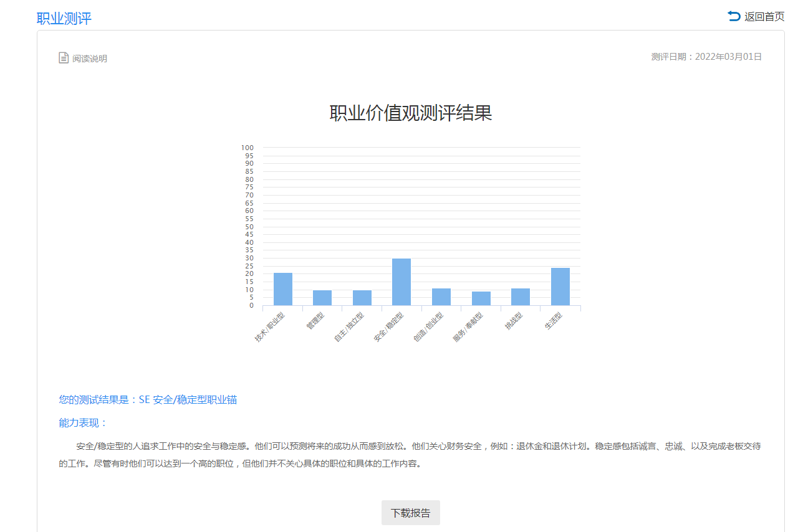Select the 安全/稳定型 bar in chart
The width and height of the screenshot is (793, 532).
pyautogui.click(x=401, y=282)
